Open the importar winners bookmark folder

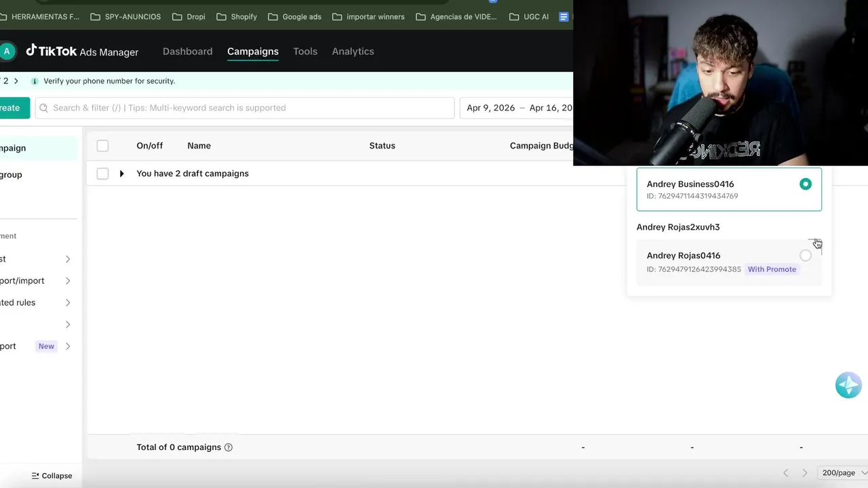pyautogui.click(x=368, y=16)
